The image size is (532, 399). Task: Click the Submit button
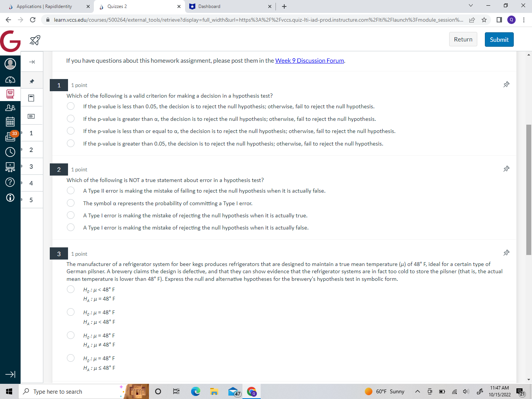click(x=499, y=39)
